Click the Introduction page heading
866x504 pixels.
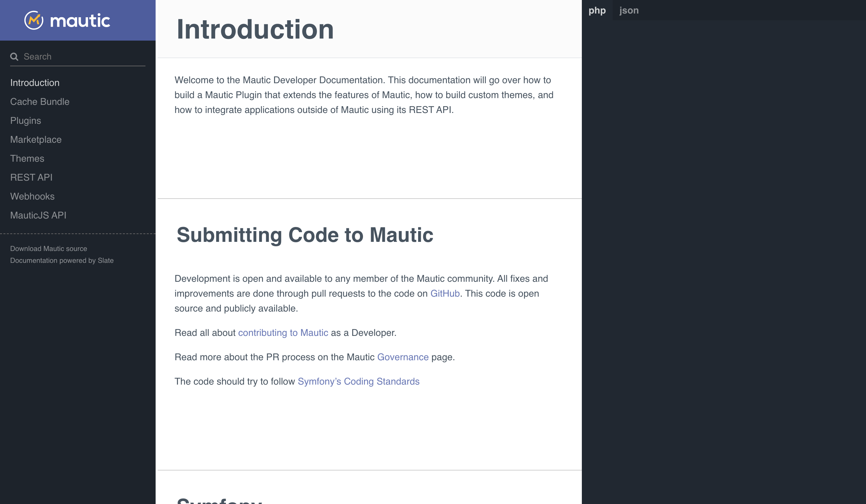coord(255,29)
